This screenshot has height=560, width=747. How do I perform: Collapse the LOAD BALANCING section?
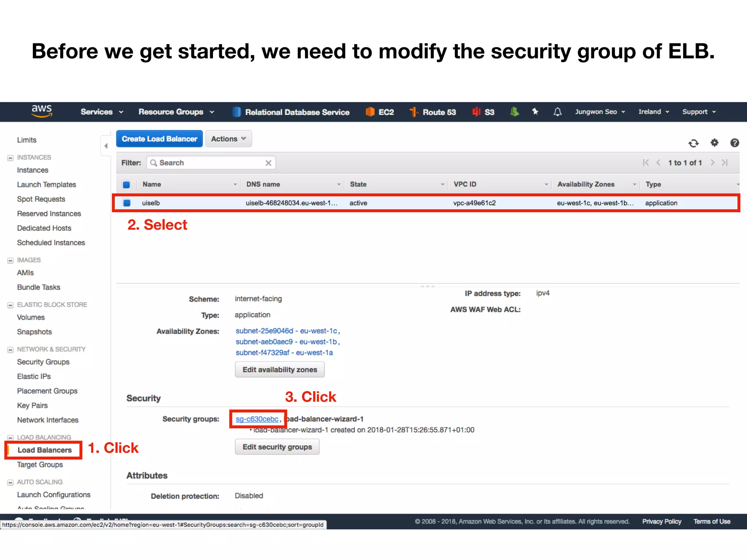tap(10, 437)
